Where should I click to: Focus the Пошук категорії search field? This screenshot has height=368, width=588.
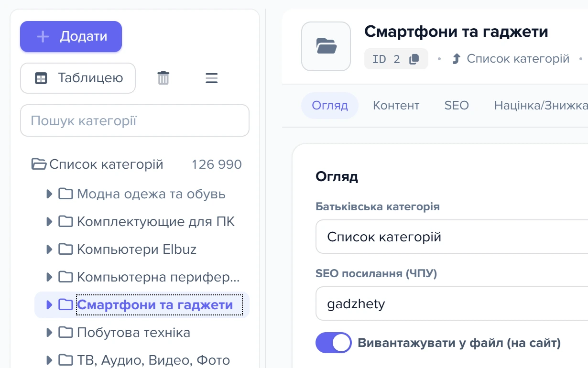coord(135,120)
